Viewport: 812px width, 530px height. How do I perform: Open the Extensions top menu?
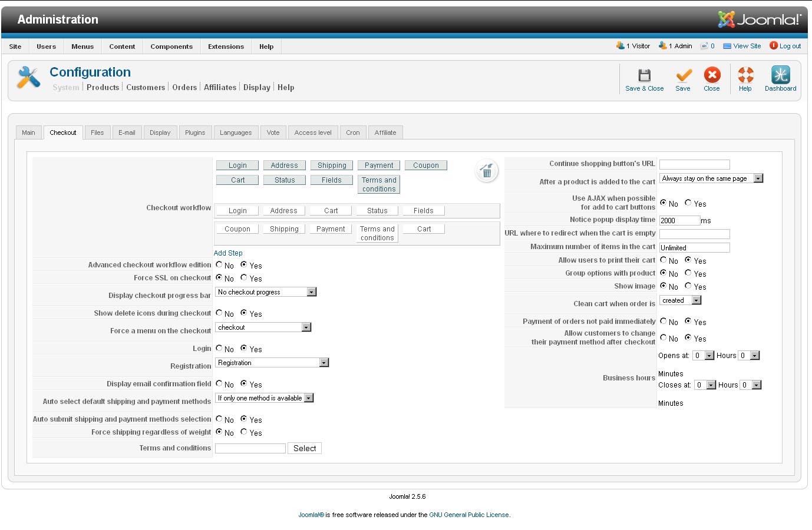coord(226,47)
